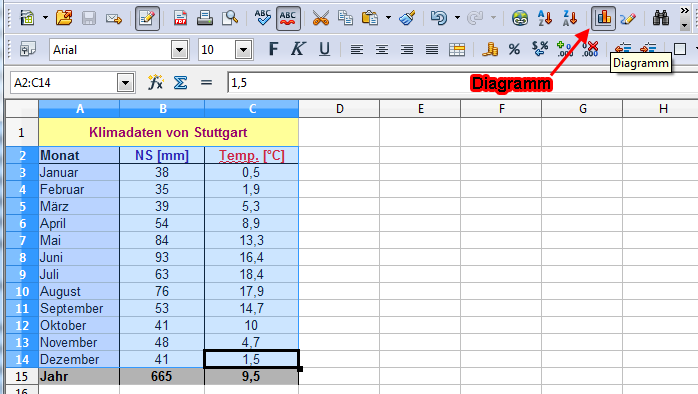This screenshot has width=698, height=394.
Task: Click the print document icon
Action: [205, 18]
